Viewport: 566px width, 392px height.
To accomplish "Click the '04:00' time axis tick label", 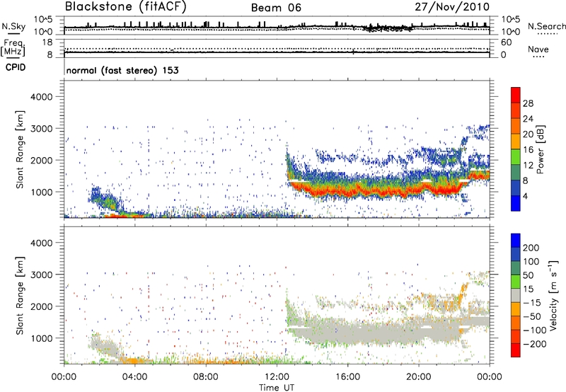I will (135, 377).
